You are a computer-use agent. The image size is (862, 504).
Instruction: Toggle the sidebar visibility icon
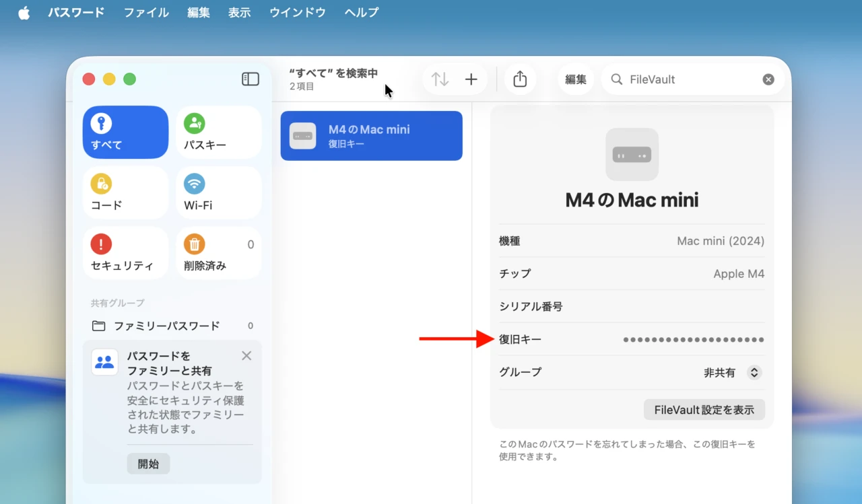coord(250,79)
